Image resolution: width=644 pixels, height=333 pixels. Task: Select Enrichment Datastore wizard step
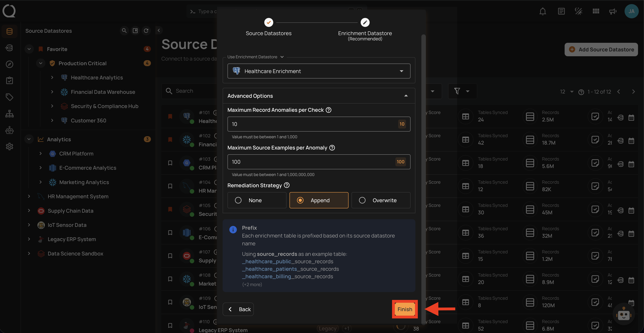click(365, 23)
